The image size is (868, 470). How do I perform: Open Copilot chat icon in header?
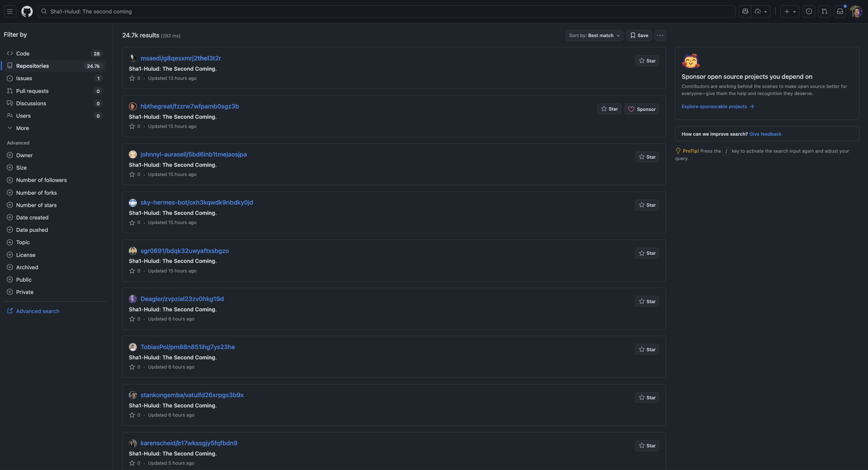click(x=745, y=11)
